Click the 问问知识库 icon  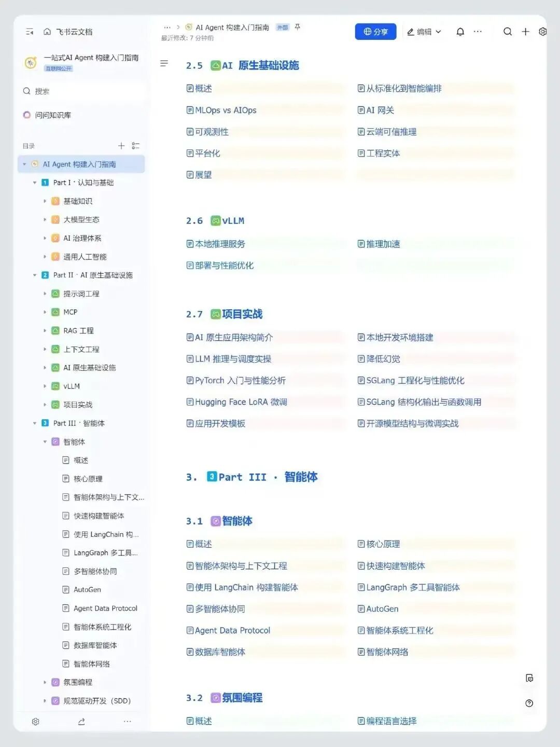pos(27,115)
